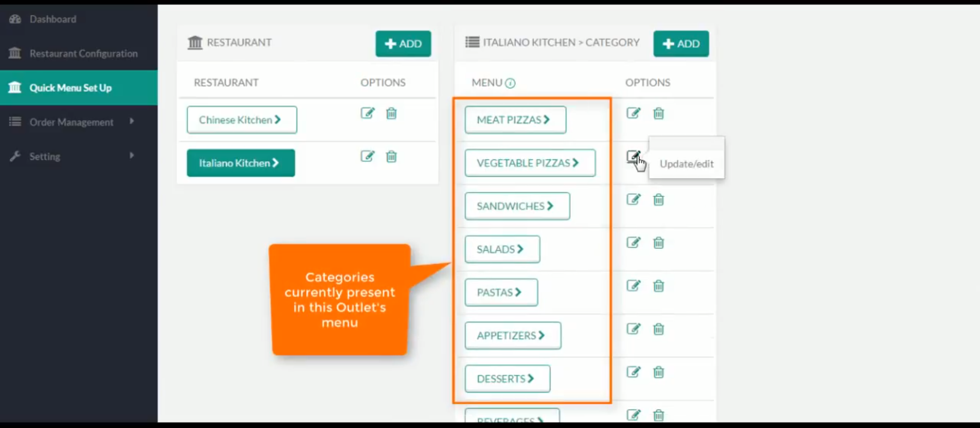Open the PASTAS category
980x428 pixels.
coord(501,292)
